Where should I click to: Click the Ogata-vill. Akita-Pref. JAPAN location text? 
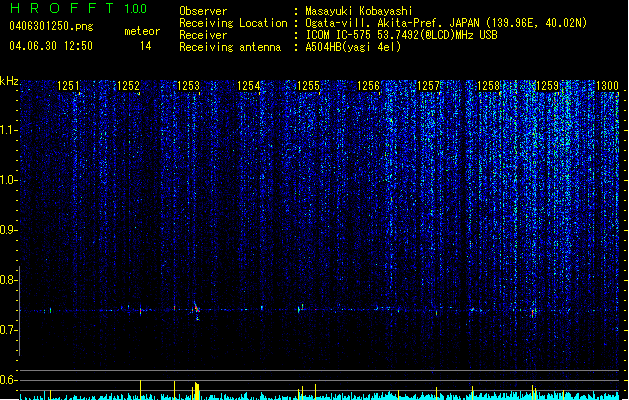(x=446, y=23)
